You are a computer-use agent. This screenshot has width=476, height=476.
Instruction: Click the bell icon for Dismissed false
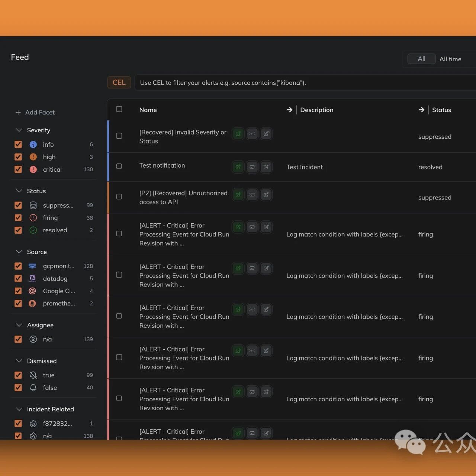tap(33, 388)
